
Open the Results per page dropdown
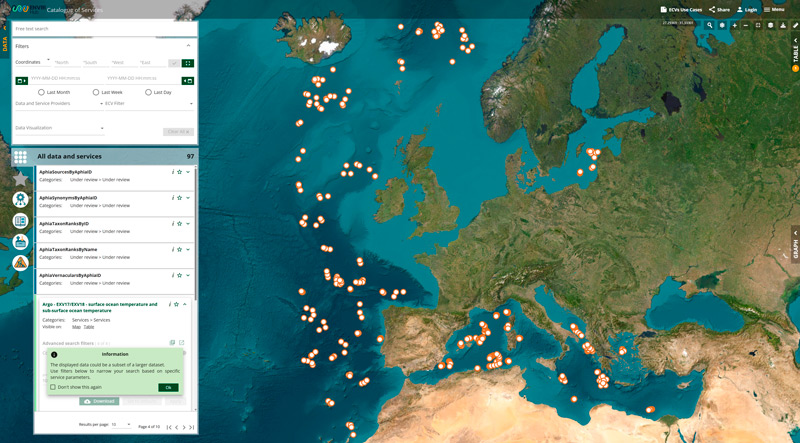121,425
